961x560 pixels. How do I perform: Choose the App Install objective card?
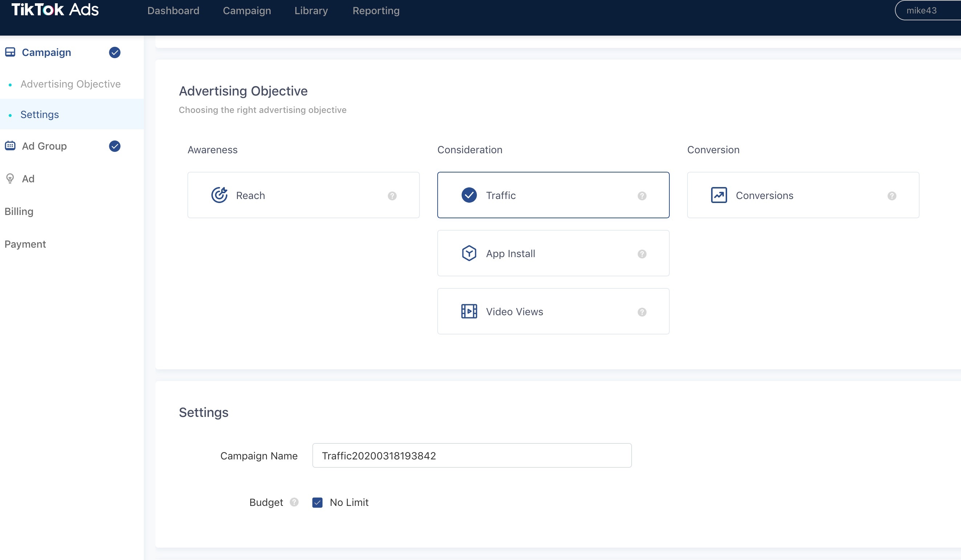[x=554, y=253]
